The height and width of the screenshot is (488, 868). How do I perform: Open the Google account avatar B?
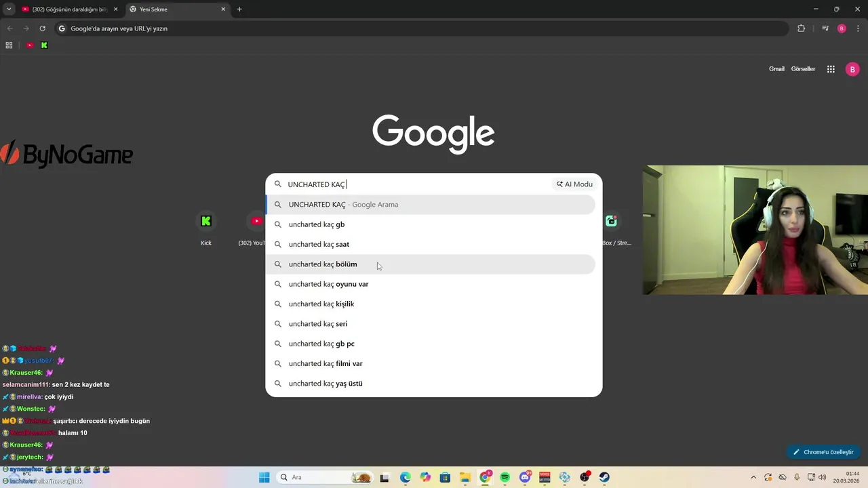pyautogui.click(x=852, y=69)
